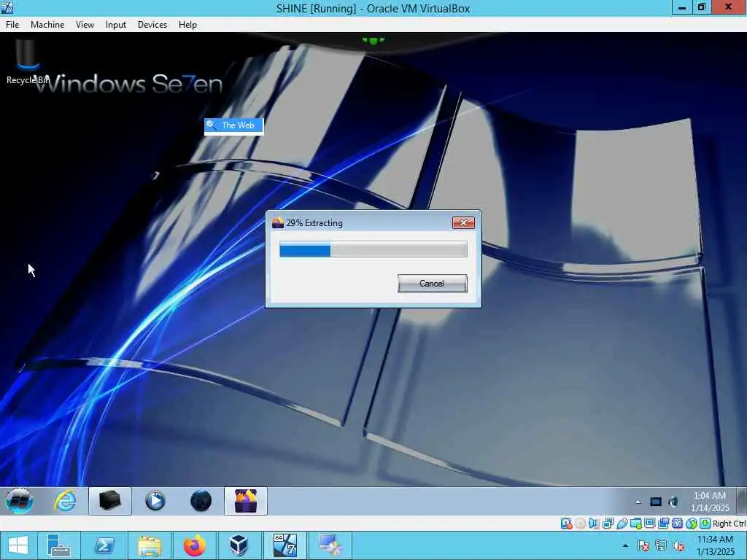Open the View menu
The height and width of the screenshot is (560, 747).
(x=85, y=25)
